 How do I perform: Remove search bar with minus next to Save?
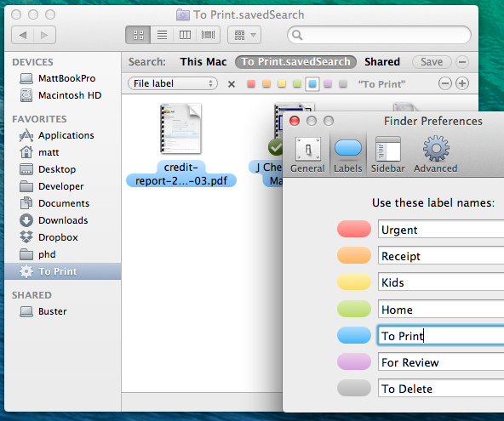462,62
